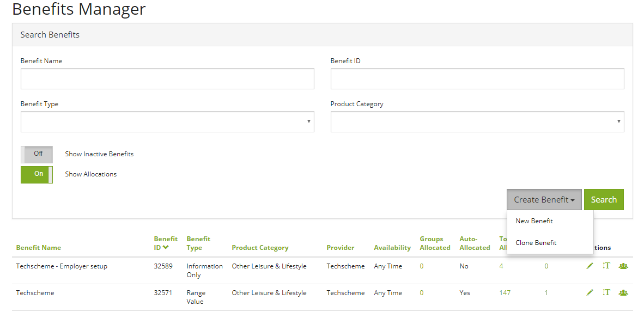Sort by the Product Category column header

click(x=260, y=248)
